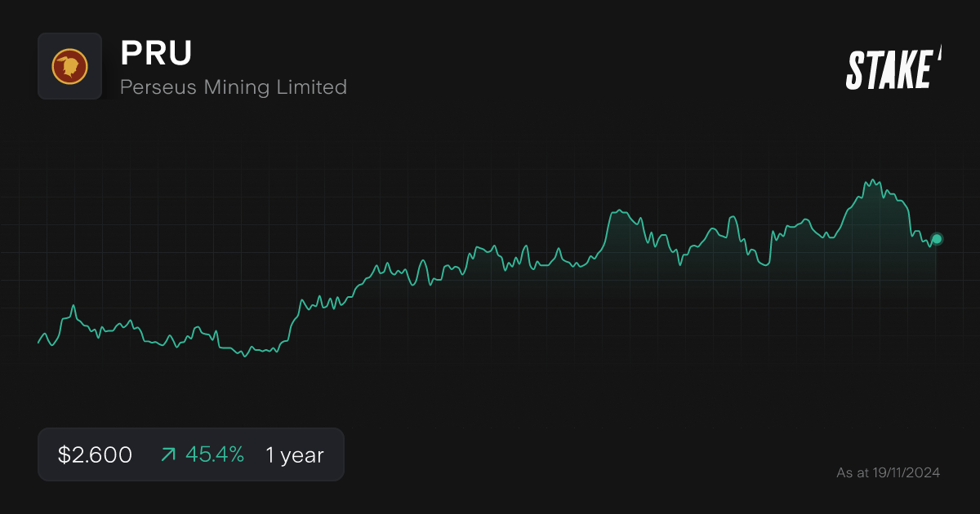The image size is (980, 514).
Task: Switch to the Perseus Mining Limited name label
Action: coord(233,87)
